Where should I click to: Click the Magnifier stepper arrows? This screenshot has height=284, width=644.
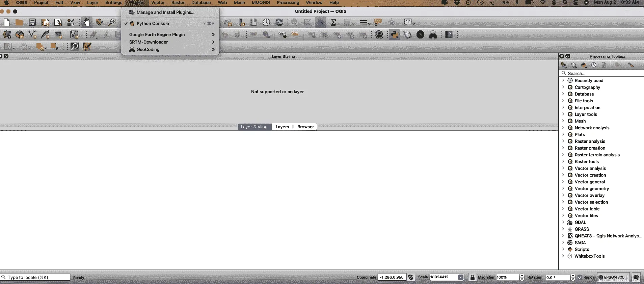click(522, 277)
